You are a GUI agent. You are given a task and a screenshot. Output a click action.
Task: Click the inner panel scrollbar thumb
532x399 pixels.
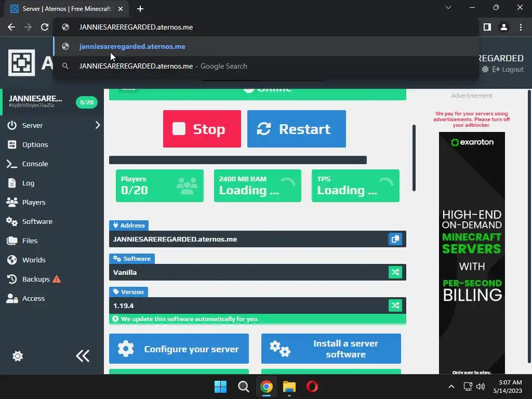pyautogui.click(x=414, y=158)
